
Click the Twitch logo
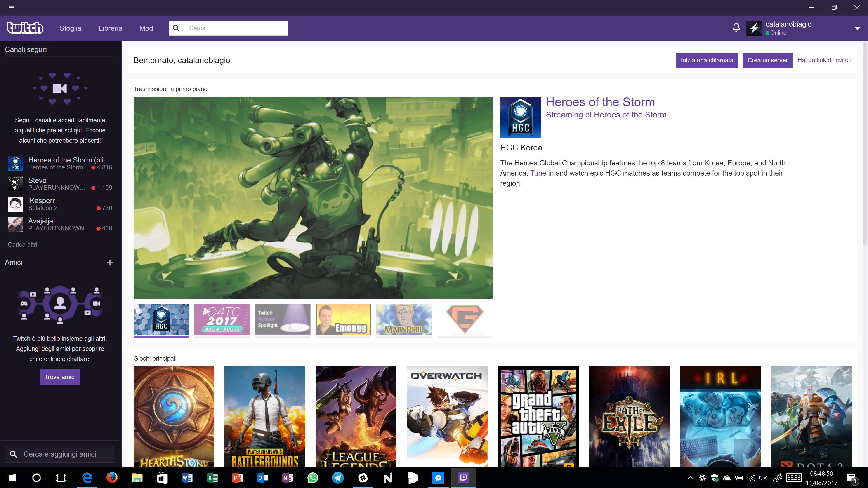tap(25, 28)
